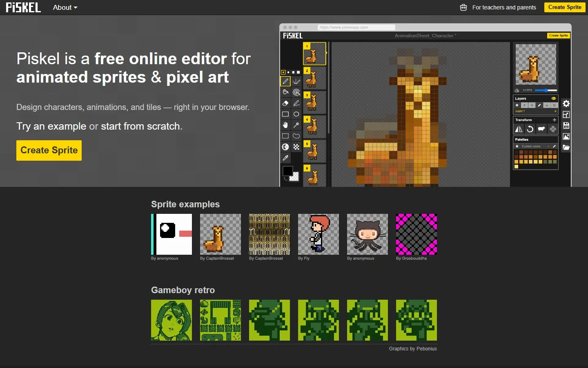Screen dimensions: 588x368
Task: Open the octocat sprite example thumbnail
Action: (367, 234)
